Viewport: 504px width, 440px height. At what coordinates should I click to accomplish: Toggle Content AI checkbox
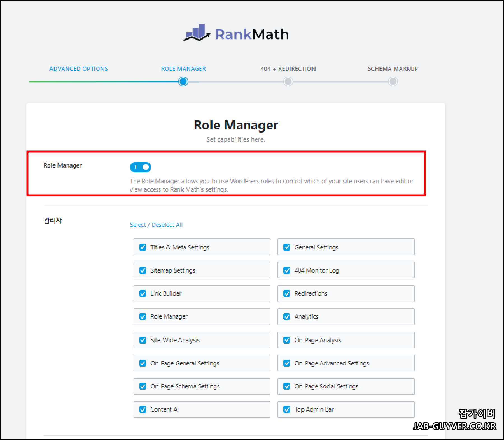click(143, 409)
